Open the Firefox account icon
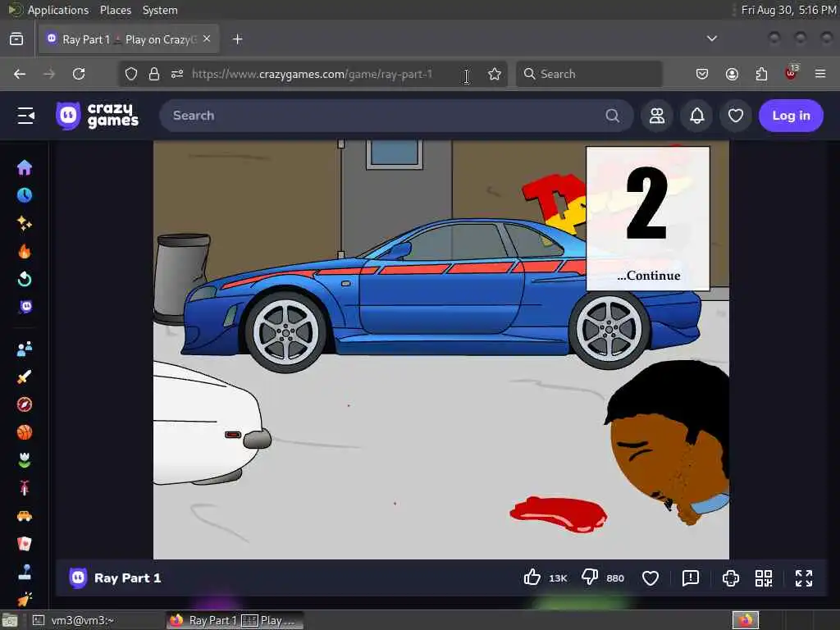This screenshot has height=630, width=840. 732,74
